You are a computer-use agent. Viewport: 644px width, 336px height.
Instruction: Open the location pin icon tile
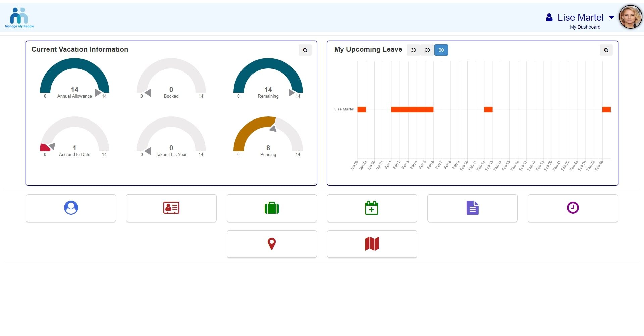(271, 244)
